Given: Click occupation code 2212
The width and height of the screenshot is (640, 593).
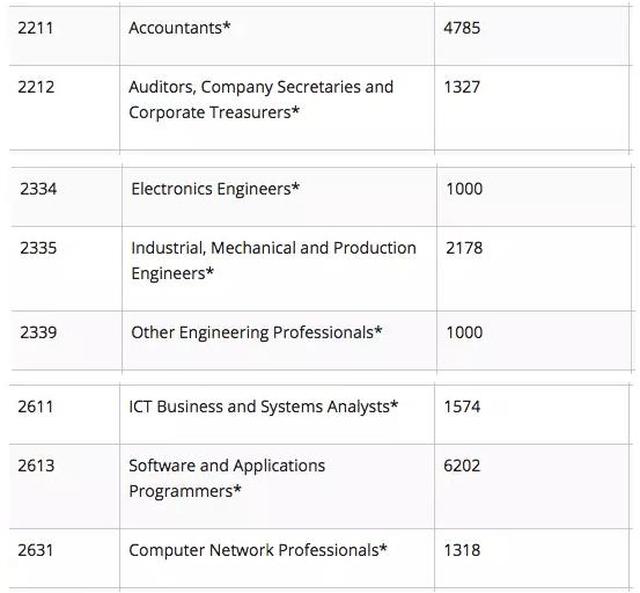Looking at the screenshot, I should 36,87.
